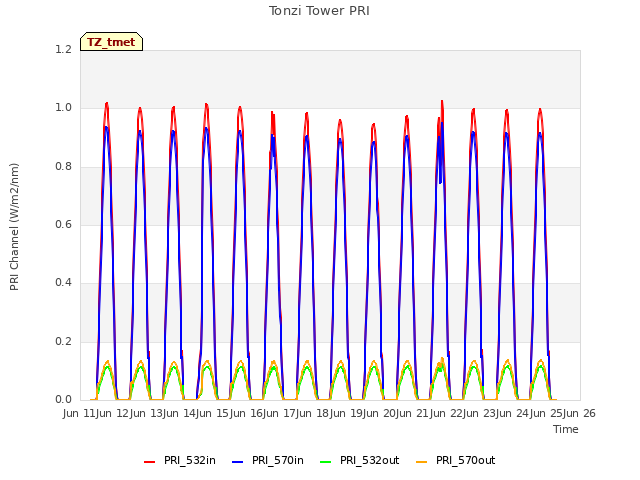The width and height of the screenshot is (640, 480).
Task: Click the 0.6 y-axis tick label
Action: click(x=63, y=224)
